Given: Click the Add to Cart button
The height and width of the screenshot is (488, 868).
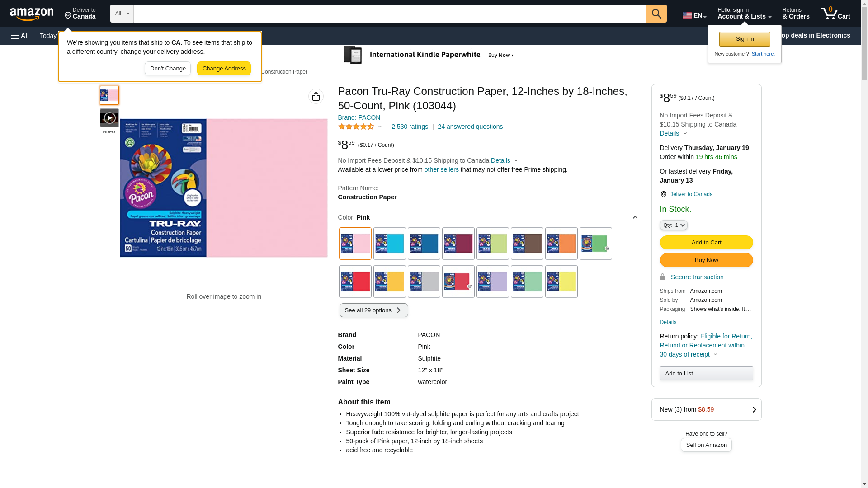Looking at the screenshot, I should pyautogui.click(x=706, y=243).
